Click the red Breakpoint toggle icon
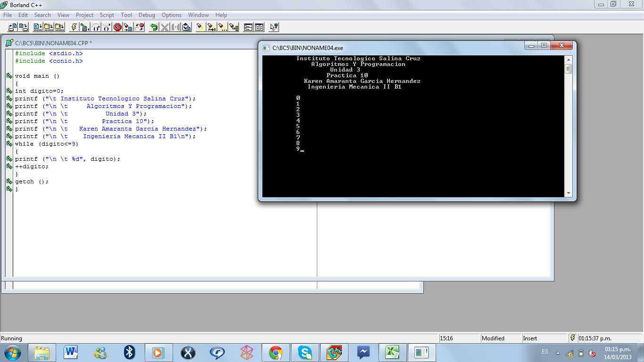644x362 pixels. (117, 27)
